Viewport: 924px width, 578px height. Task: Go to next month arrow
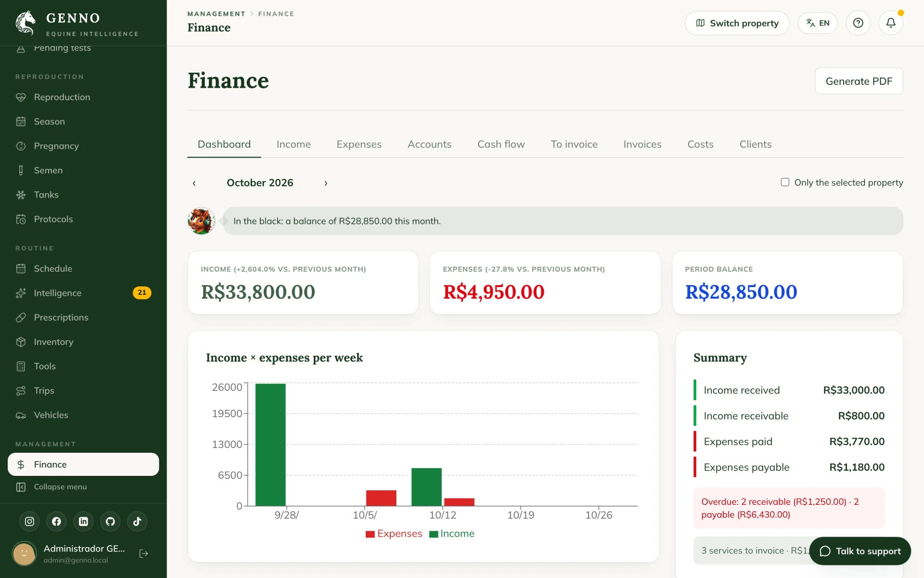tap(326, 183)
